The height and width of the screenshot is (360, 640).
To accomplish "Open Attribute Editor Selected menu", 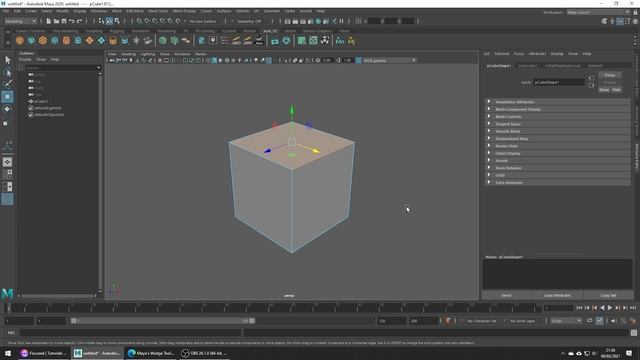I will 502,54.
